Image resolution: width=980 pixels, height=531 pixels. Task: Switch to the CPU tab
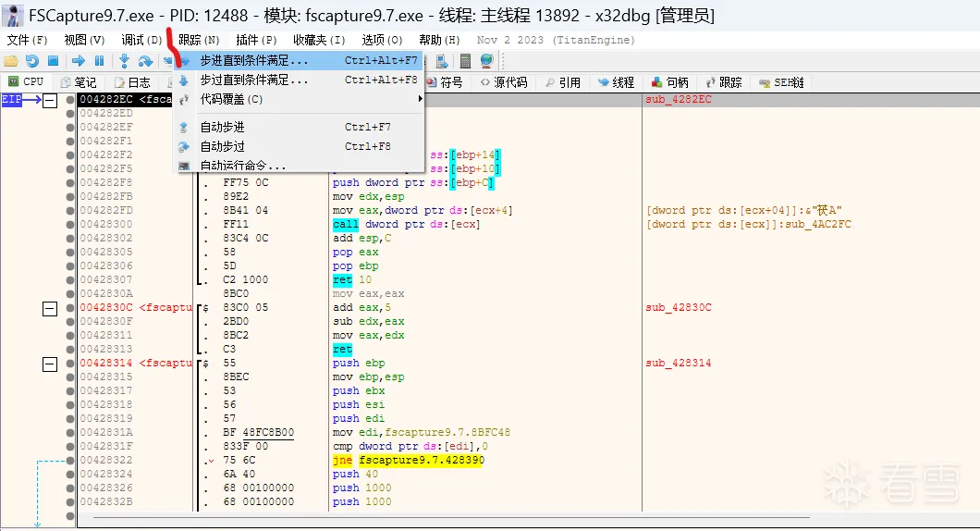[26, 82]
